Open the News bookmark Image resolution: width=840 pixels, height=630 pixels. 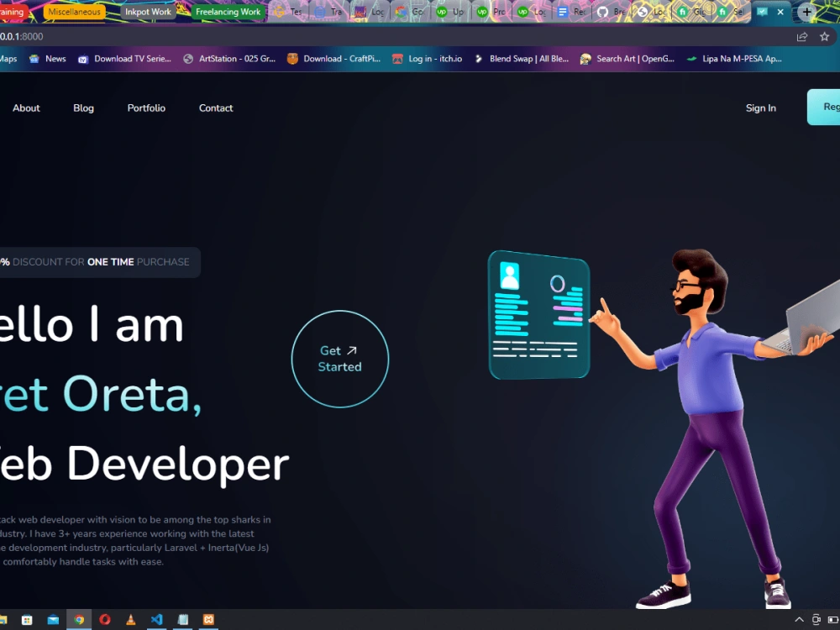point(48,59)
